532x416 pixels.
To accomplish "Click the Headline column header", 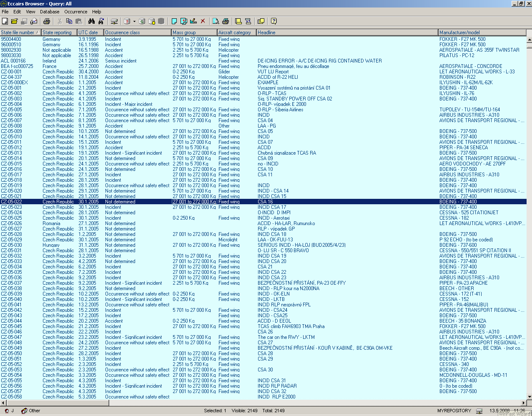I will tap(347, 33).
